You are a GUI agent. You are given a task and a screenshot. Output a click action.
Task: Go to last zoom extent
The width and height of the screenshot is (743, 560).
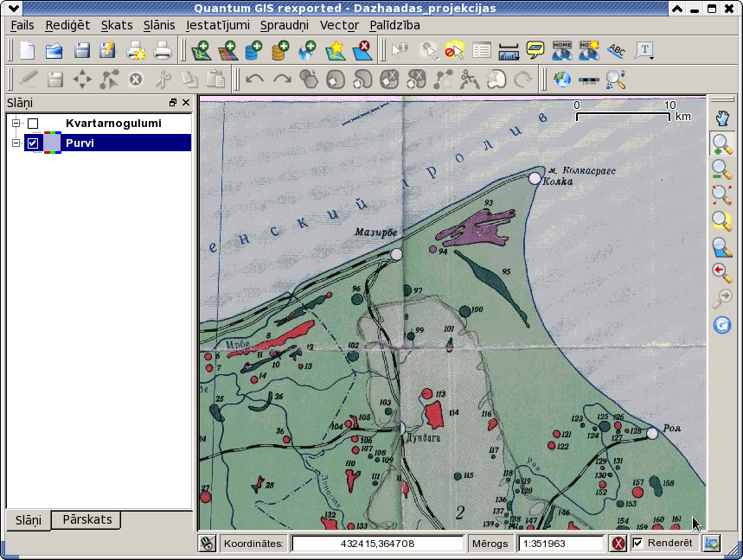tap(722, 273)
